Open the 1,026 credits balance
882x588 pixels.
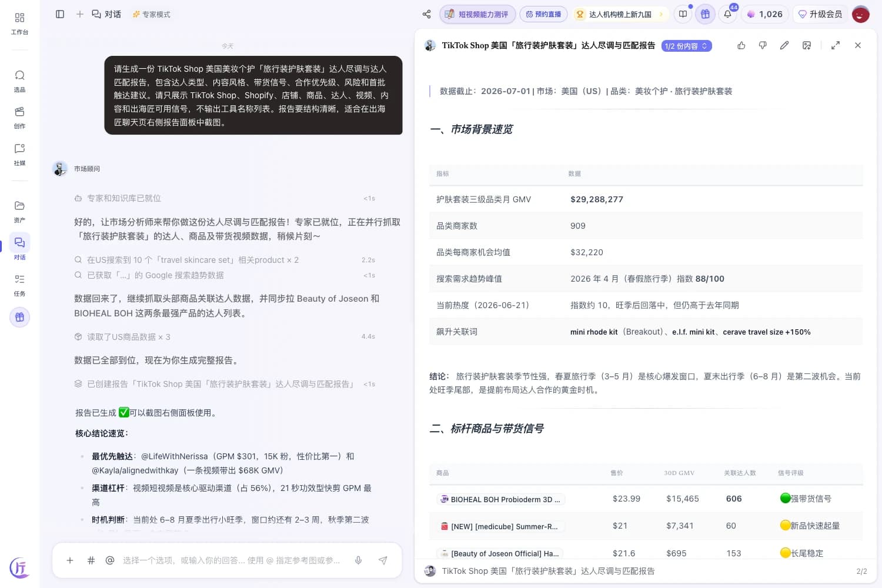point(765,14)
